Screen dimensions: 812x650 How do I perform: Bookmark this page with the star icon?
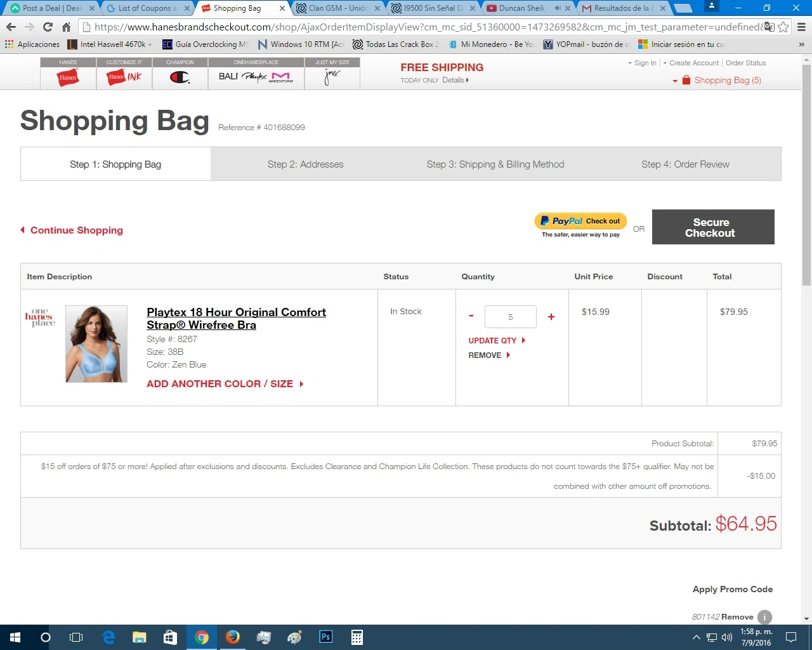pos(783,27)
